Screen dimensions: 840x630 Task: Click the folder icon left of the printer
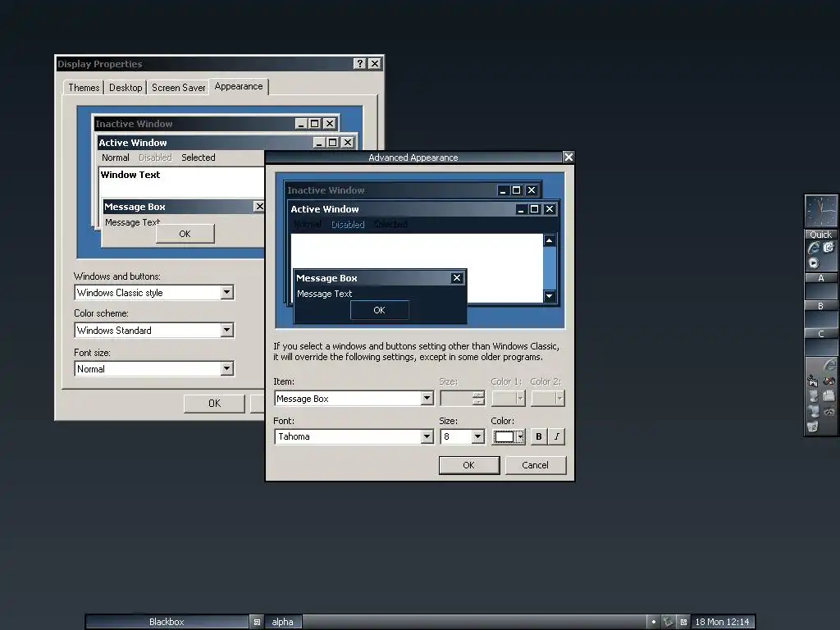813,396
